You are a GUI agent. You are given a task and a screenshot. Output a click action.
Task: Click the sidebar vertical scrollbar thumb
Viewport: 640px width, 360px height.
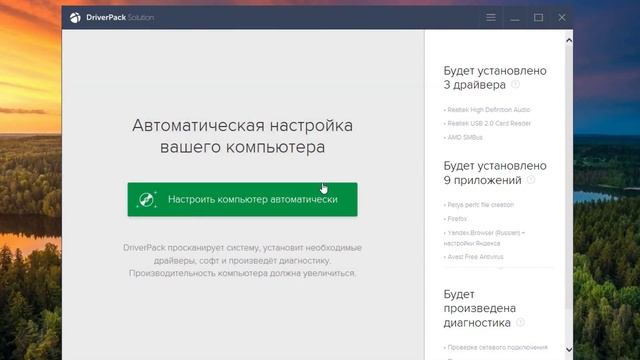569,178
